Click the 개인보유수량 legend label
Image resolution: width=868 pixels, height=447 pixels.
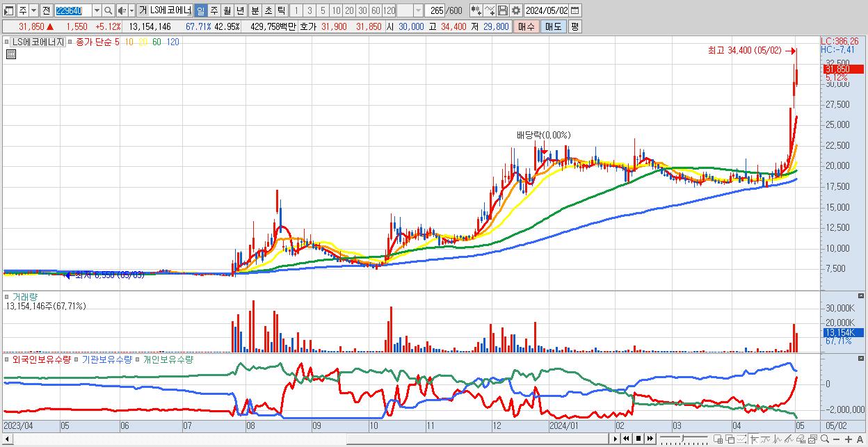point(169,359)
